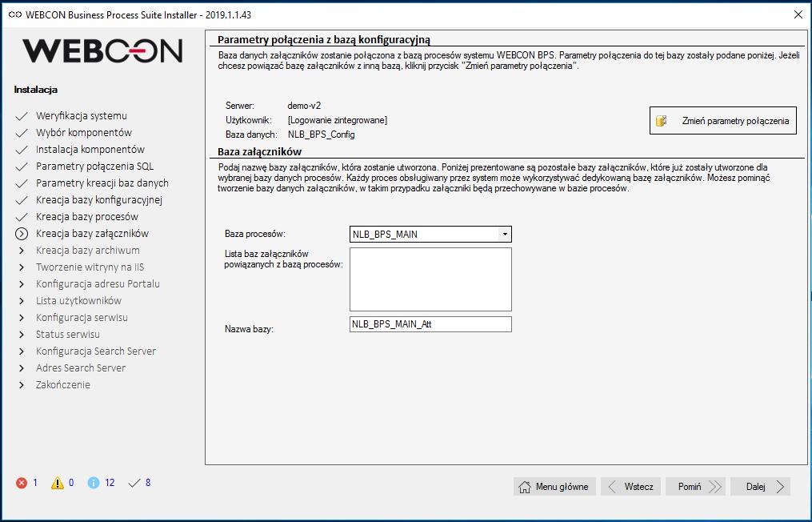Select the Tworzenie witryny na IIS step
This screenshot has width=812, height=522.
(90, 267)
